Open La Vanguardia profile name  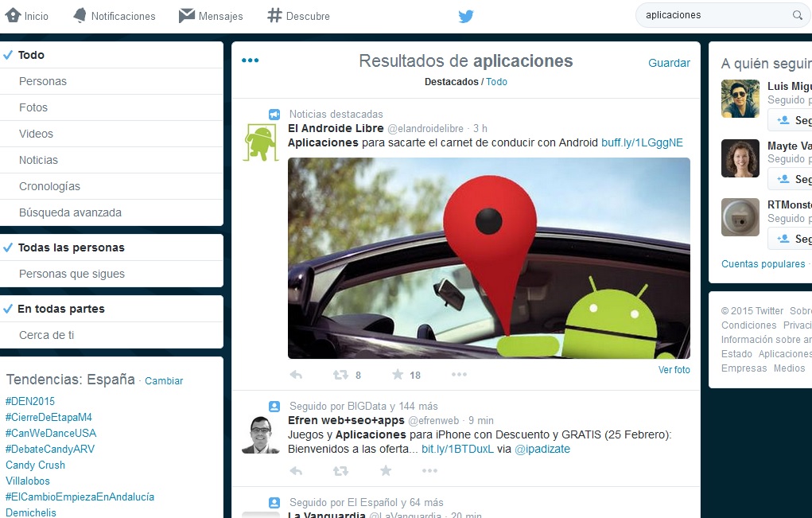pyautogui.click(x=326, y=515)
